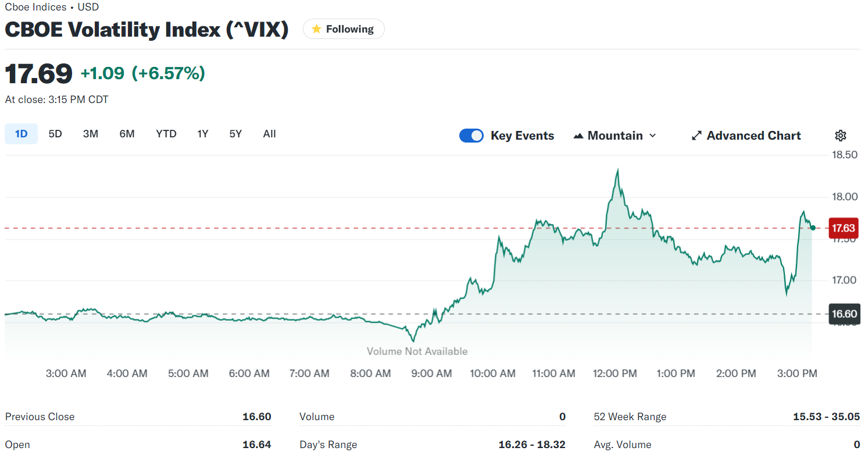Click the Mountain chart type icon
Screen dimensions: 868x451
[x=578, y=136]
